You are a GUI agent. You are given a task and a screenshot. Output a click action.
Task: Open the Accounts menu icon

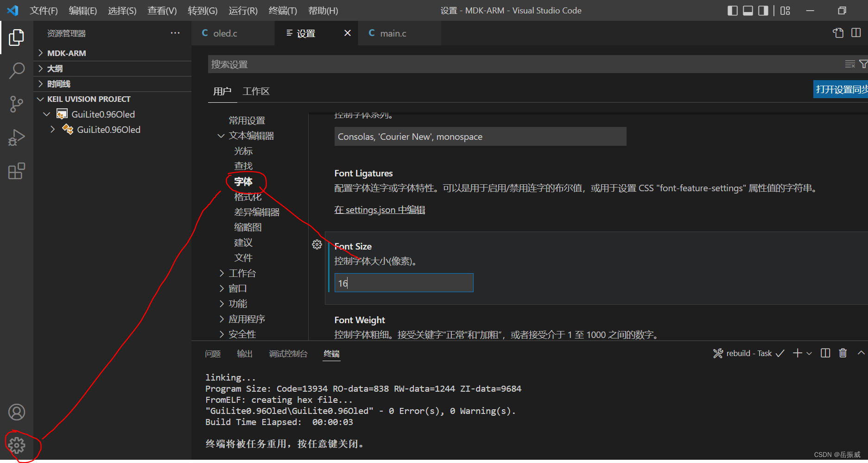click(17, 412)
